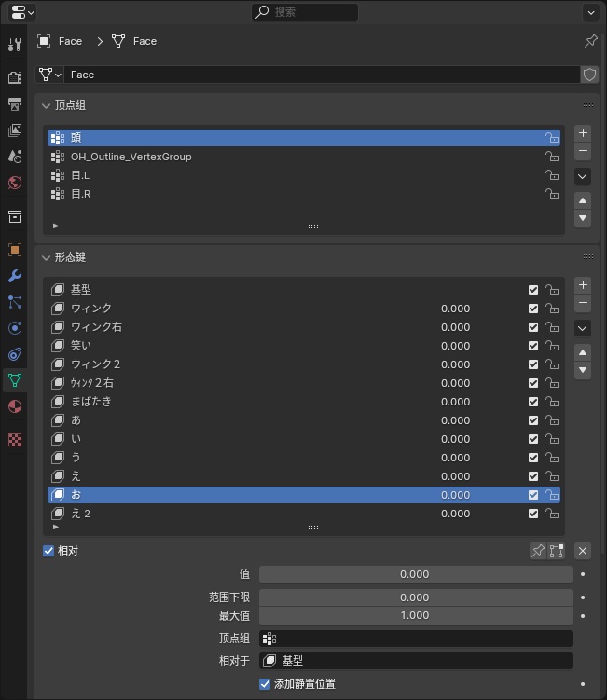
Task: Clear shape keys with X button
Action: (x=583, y=551)
